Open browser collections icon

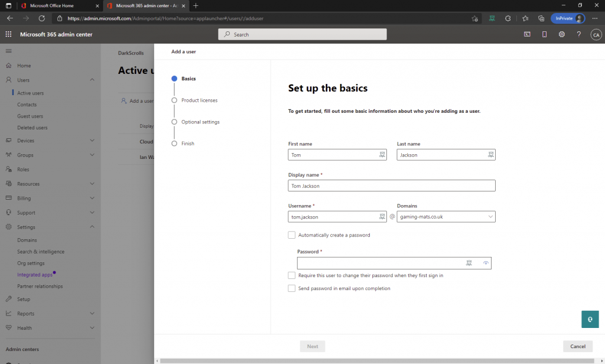tap(541, 18)
